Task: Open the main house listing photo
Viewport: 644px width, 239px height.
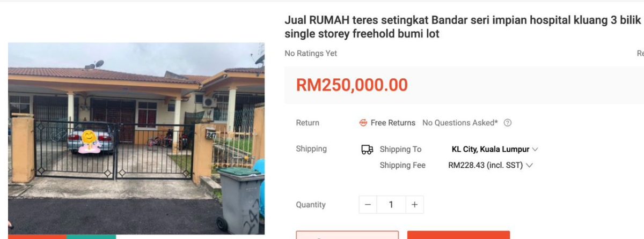Action: [136, 138]
